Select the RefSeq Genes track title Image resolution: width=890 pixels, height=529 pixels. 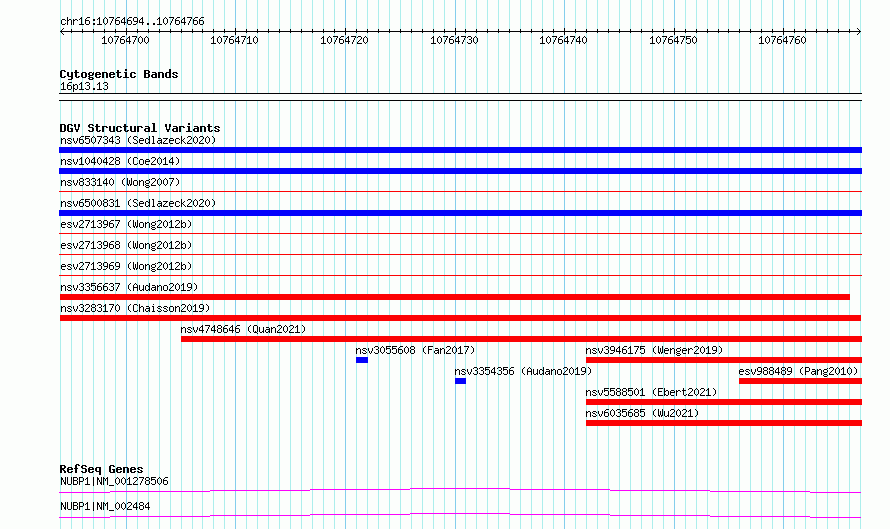[x=102, y=469]
